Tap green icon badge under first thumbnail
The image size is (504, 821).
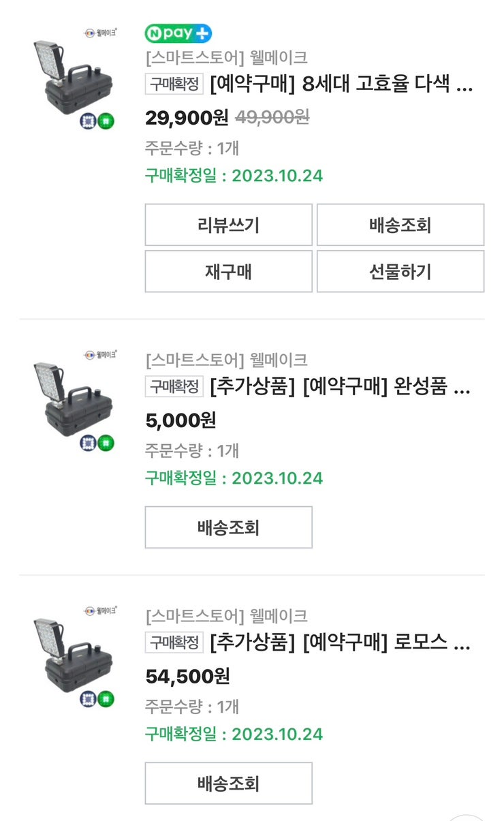[x=106, y=121]
